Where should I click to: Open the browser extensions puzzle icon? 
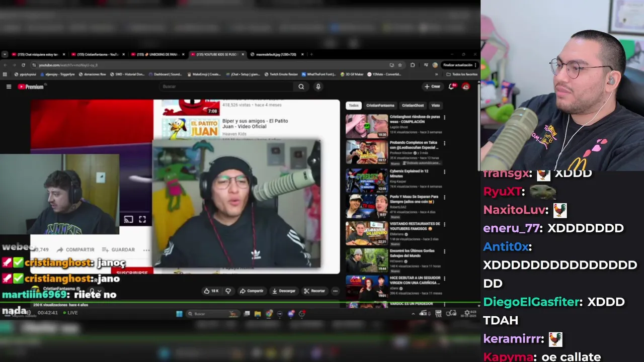(413, 65)
